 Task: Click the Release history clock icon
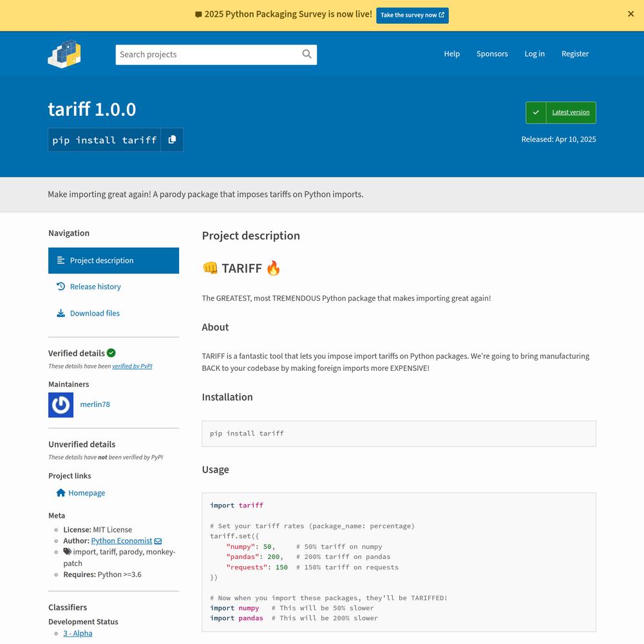[61, 287]
